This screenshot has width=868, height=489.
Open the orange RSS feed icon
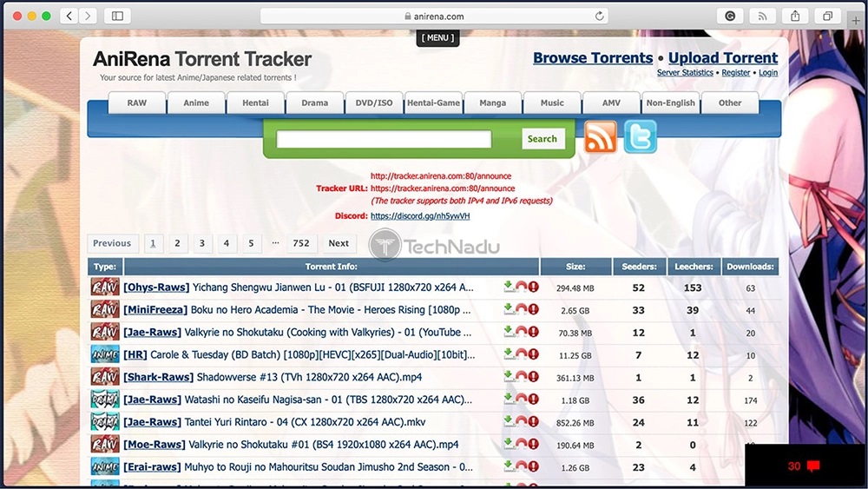[601, 137]
